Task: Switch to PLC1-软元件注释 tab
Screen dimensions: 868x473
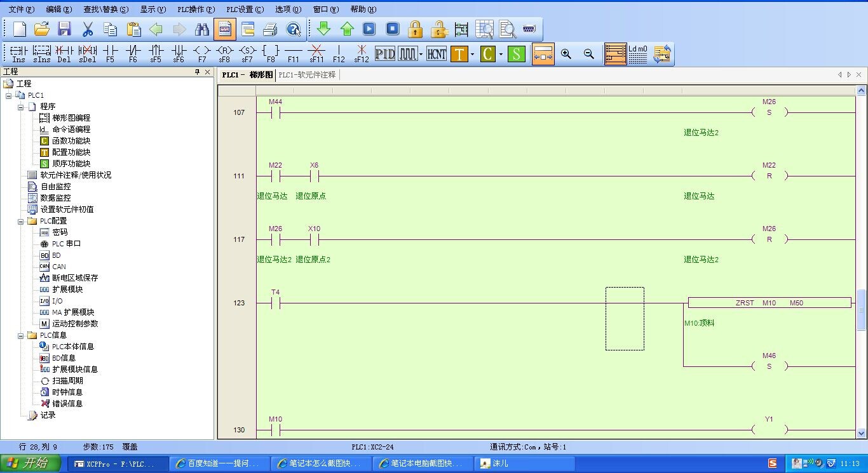Action: (307, 75)
